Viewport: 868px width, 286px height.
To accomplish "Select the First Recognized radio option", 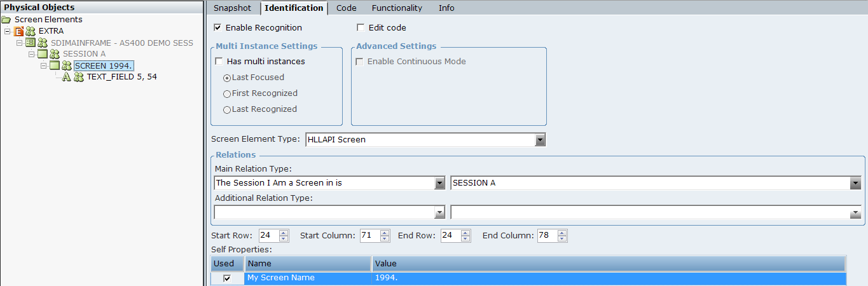I will [227, 94].
